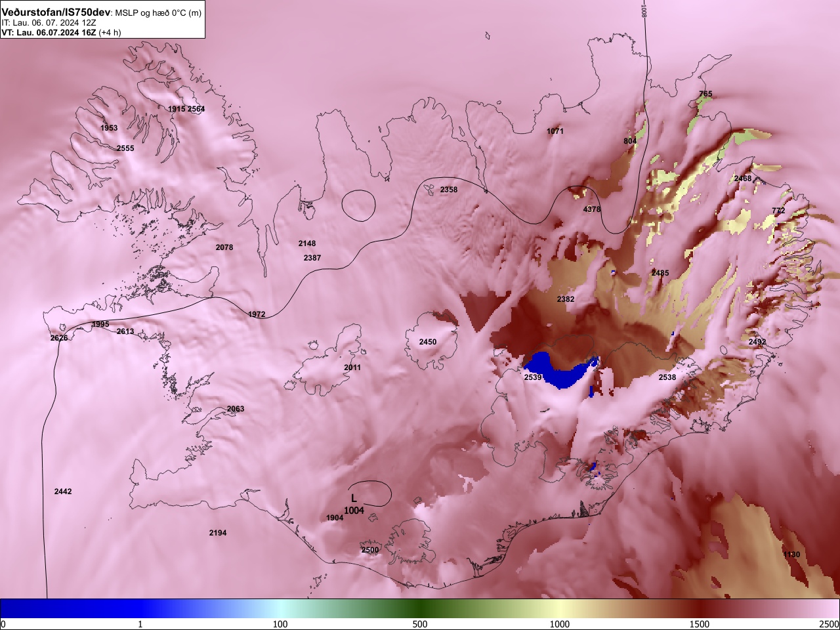Click the 1972 label on the isobar
The width and height of the screenshot is (840, 630).
[257, 314]
